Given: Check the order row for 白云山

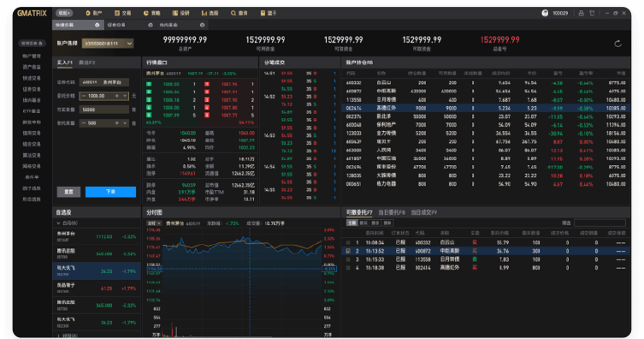Looking at the screenshot, I should [x=348, y=242].
